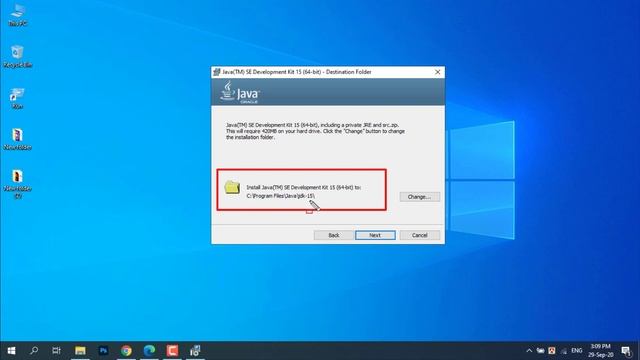Open Microsoft Edge from taskbar
640x360 pixels.
[149, 351]
